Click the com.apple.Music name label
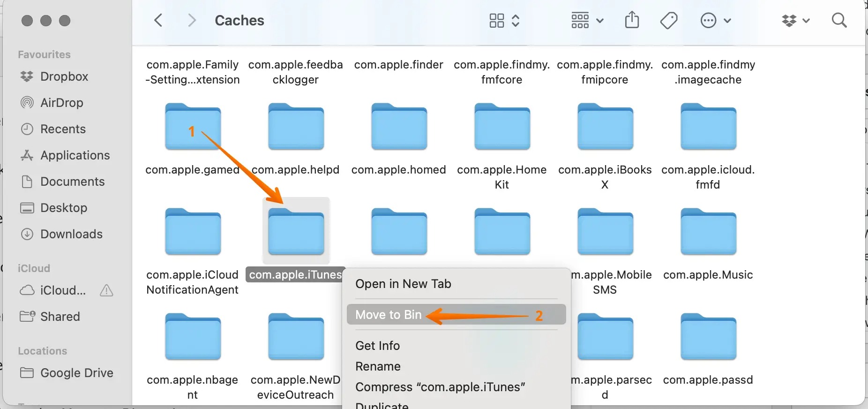 click(x=708, y=275)
